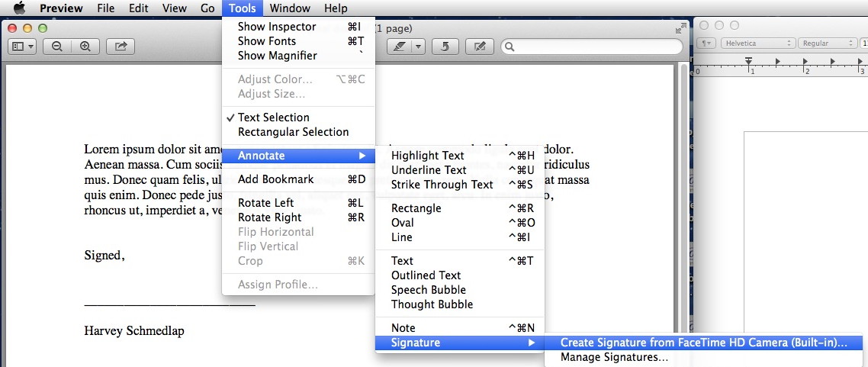This screenshot has width=868, height=367.
Task: Choose Outlined Text annotation
Action: pyautogui.click(x=459, y=275)
